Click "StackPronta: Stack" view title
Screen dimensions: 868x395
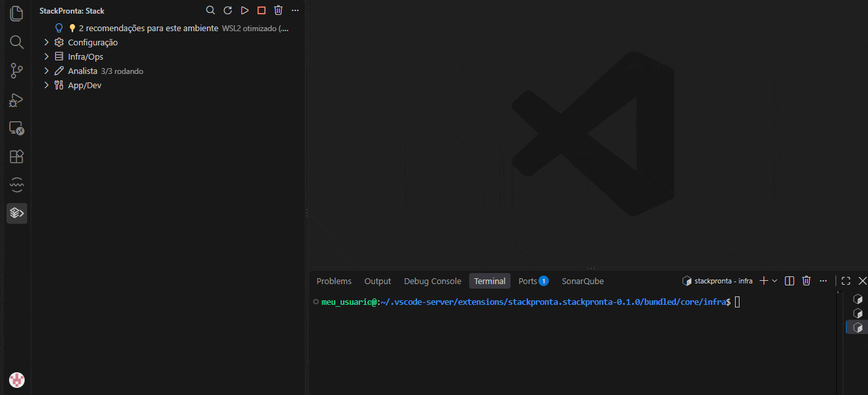(x=72, y=10)
